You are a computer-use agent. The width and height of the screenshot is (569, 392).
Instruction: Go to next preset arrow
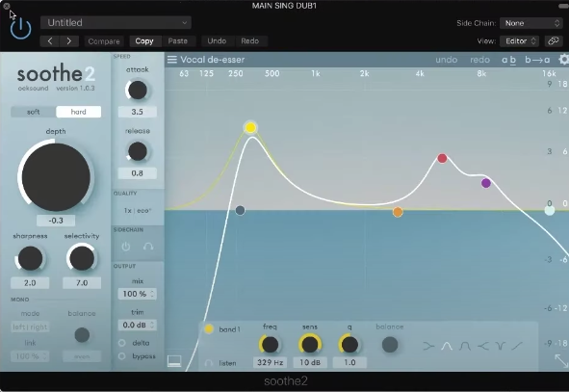click(69, 41)
